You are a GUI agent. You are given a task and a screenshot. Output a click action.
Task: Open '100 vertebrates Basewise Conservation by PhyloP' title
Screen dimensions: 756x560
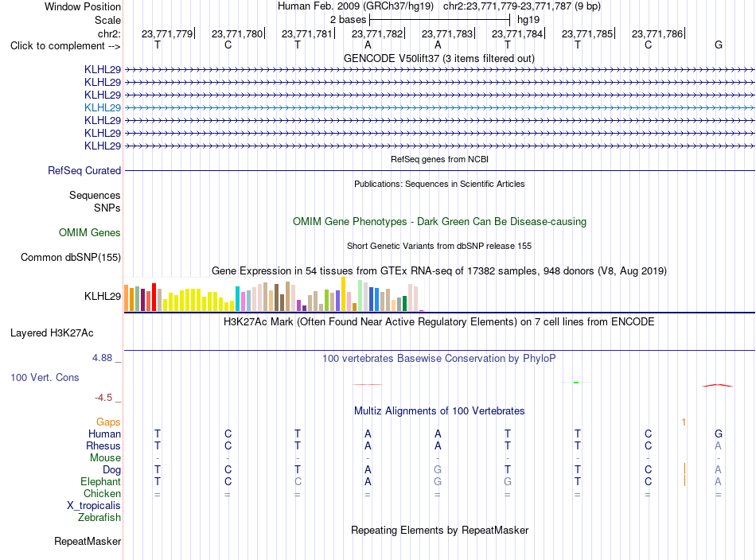click(x=438, y=359)
